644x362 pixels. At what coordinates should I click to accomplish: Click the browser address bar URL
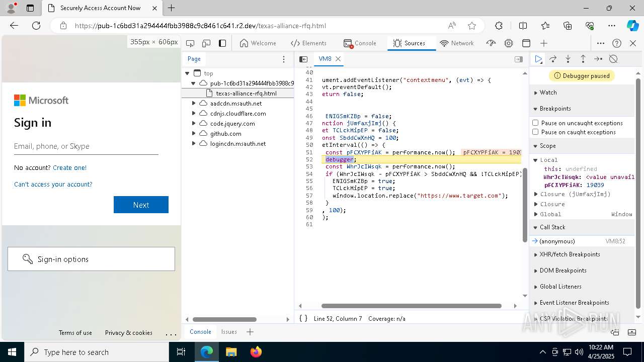point(200,26)
